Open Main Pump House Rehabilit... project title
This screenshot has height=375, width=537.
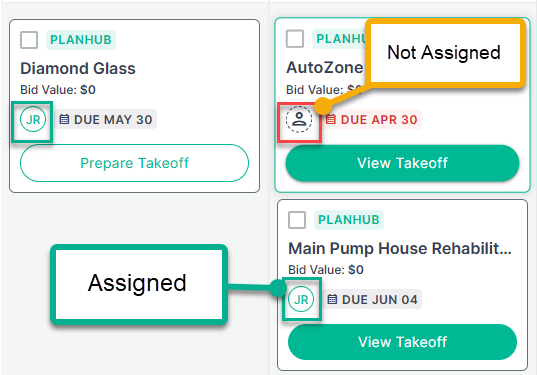click(x=400, y=248)
